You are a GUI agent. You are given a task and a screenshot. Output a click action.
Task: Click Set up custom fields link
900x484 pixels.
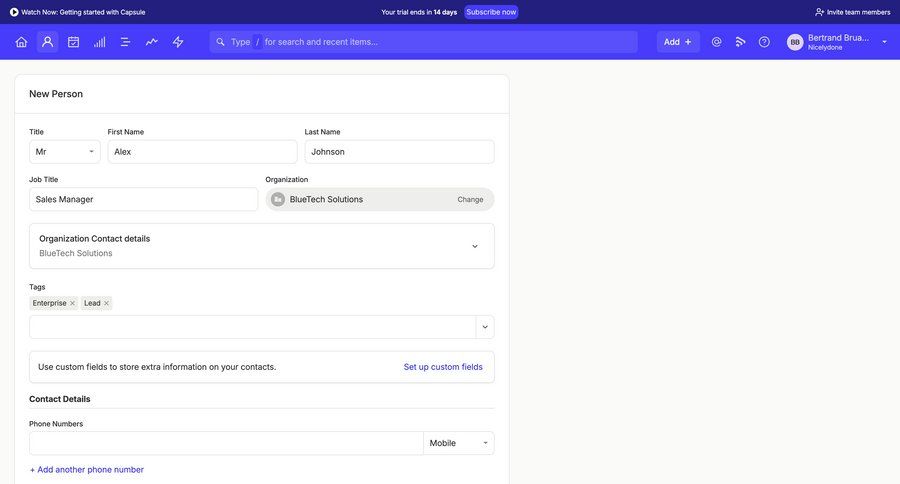[x=443, y=367]
